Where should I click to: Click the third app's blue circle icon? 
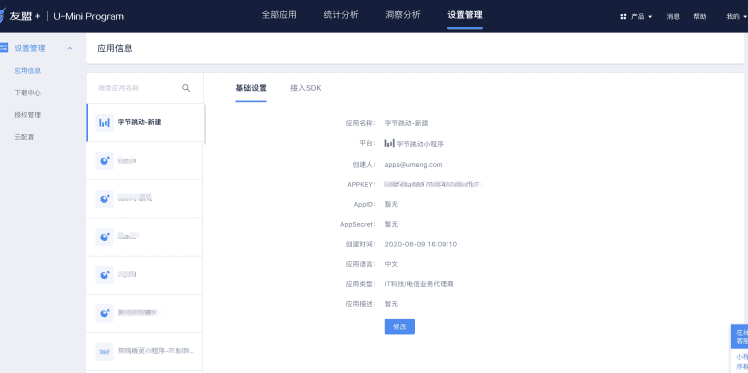(x=104, y=198)
